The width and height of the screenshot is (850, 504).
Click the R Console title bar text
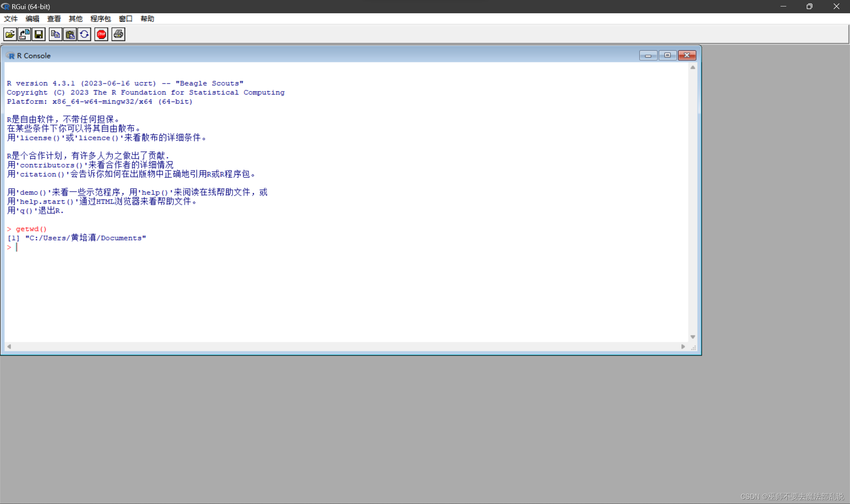click(34, 56)
